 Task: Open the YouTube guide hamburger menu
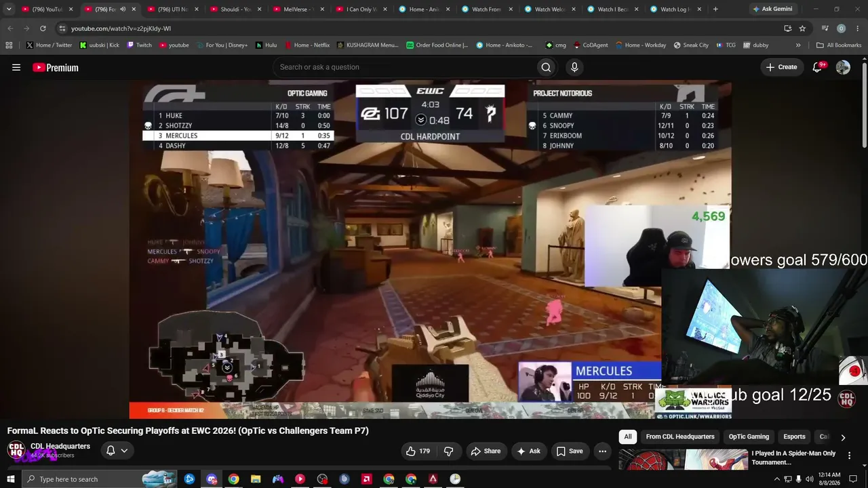point(16,67)
